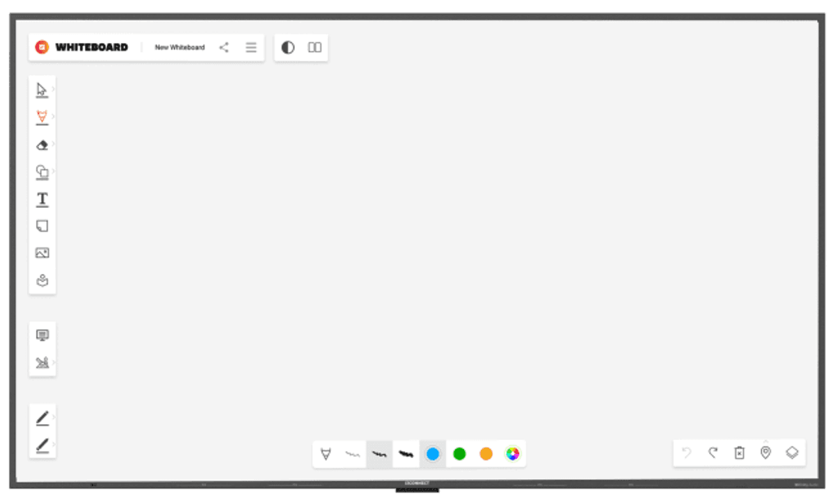
Task: Expand the ruler math tools chevron
Action: tap(54, 362)
